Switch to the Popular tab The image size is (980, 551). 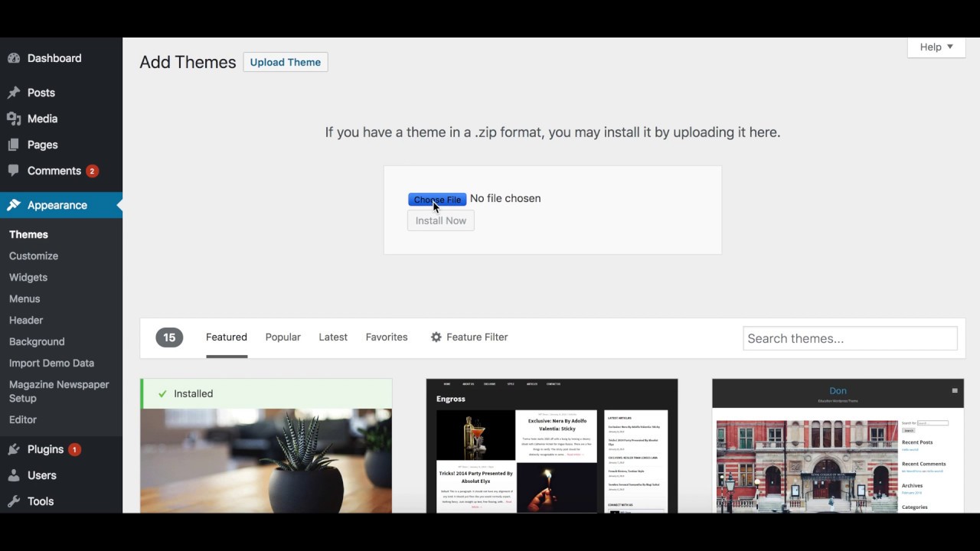coord(283,337)
